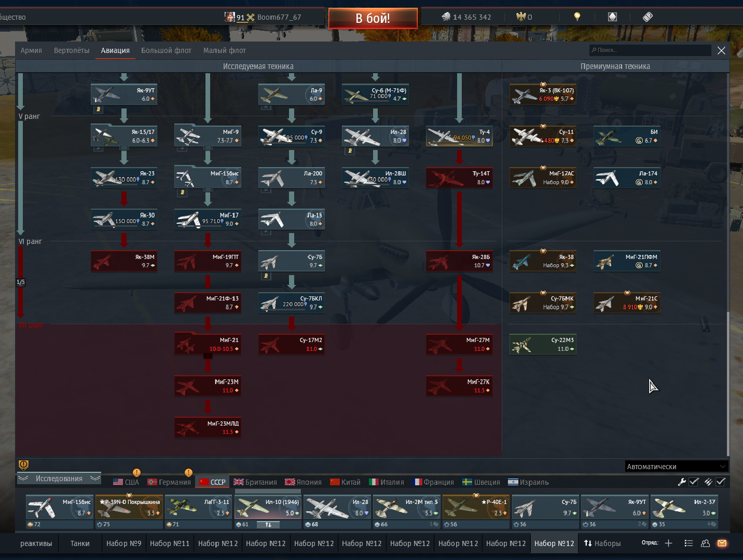Open the Наборы presets button
743x560 pixels.
602,543
